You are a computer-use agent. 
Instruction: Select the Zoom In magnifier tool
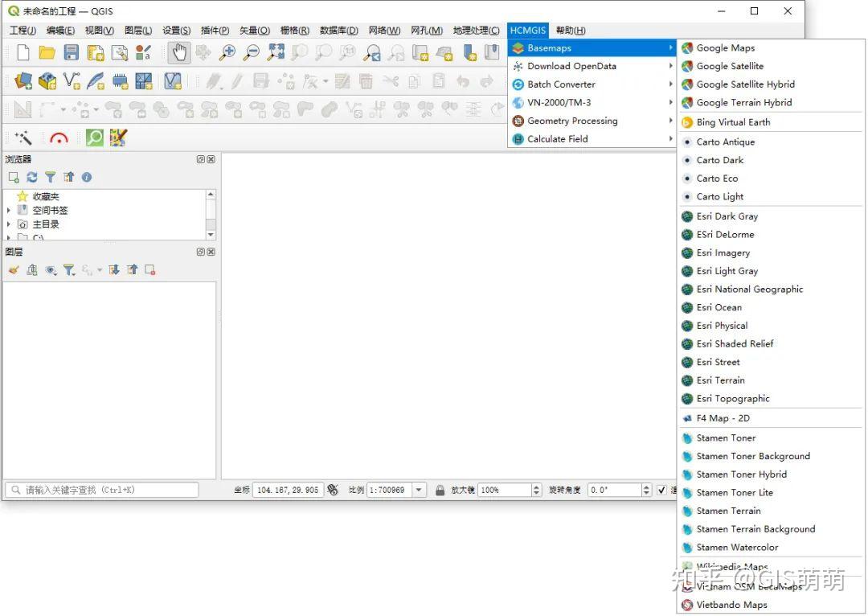(x=227, y=52)
